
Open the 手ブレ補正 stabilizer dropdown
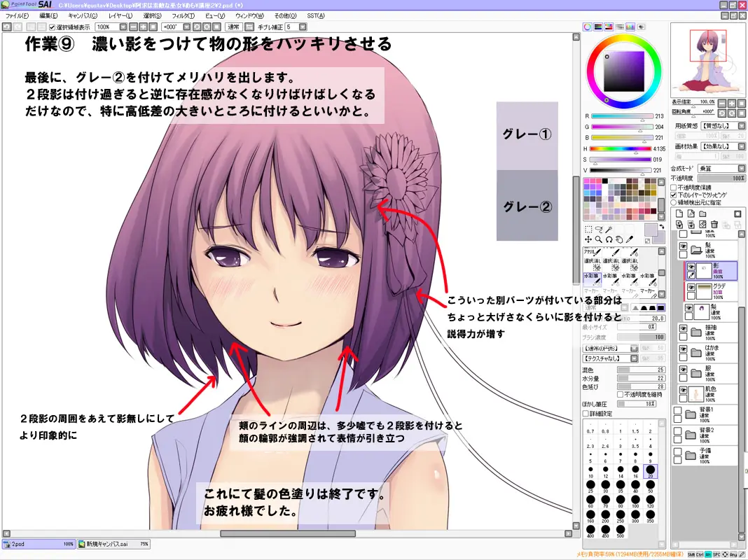(x=303, y=27)
